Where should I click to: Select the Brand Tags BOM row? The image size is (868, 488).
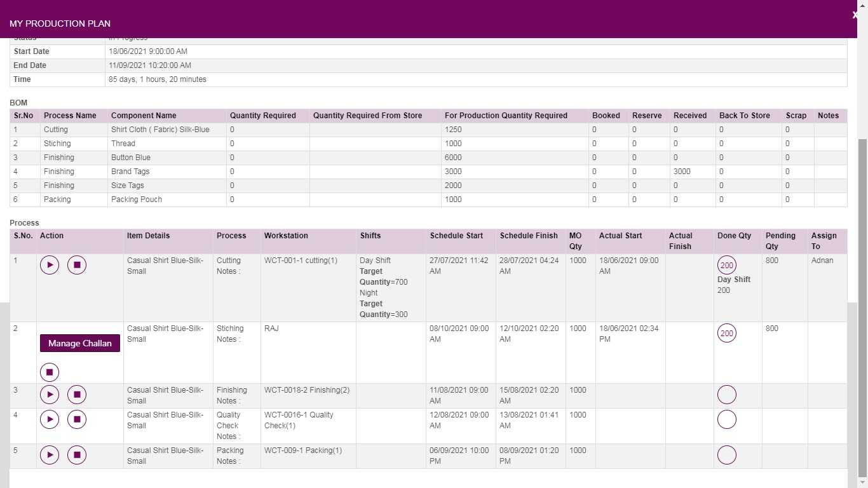coord(254,172)
